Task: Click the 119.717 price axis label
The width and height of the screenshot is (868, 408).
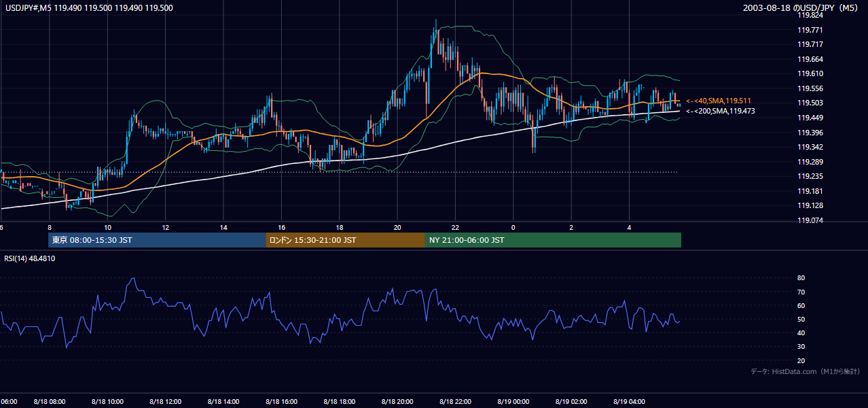Action: coord(811,44)
